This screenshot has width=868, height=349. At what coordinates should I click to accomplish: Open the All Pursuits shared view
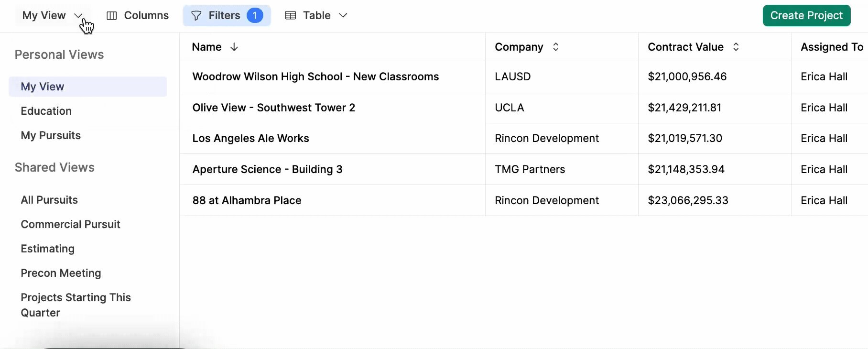tap(49, 200)
